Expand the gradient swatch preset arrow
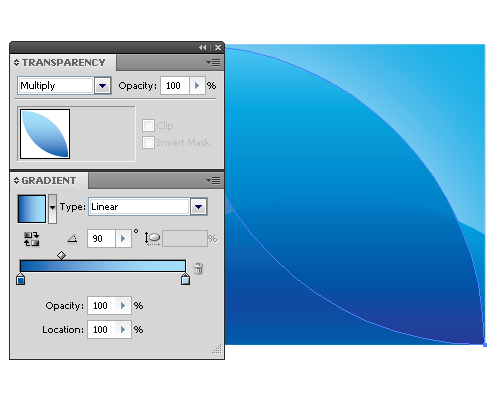The height and width of the screenshot is (410, 500). [52, 208]
